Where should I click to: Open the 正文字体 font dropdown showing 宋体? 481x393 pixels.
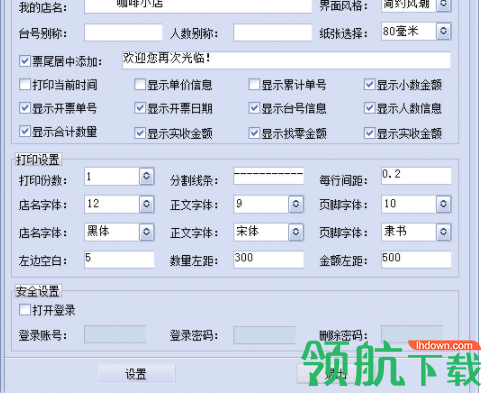pos(296,232)
